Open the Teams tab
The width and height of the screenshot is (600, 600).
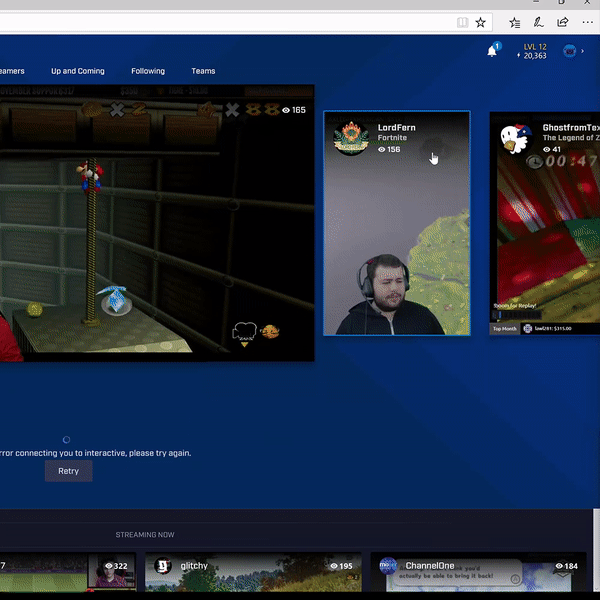[203, 71]
